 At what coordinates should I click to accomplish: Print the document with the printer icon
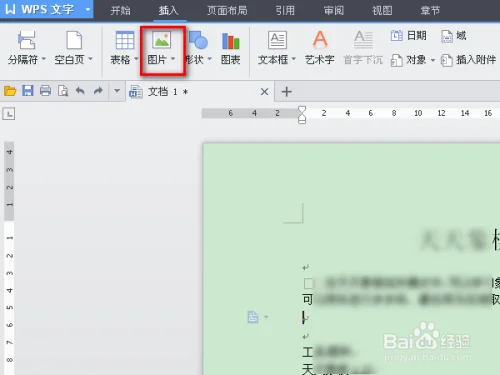point(45,91)
